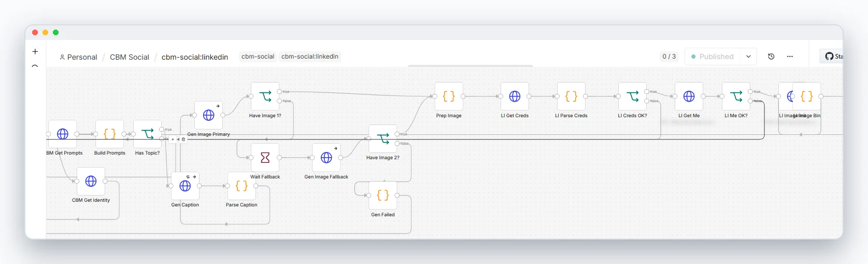Screen dimensions: 868x264
Task: Click the output handle of CBM Get Identity
Action: pos(105,181)
